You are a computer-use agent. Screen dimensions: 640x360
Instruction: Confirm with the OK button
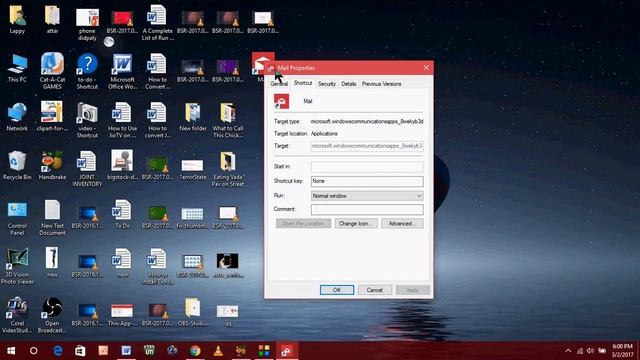click(x=337, y=290)
